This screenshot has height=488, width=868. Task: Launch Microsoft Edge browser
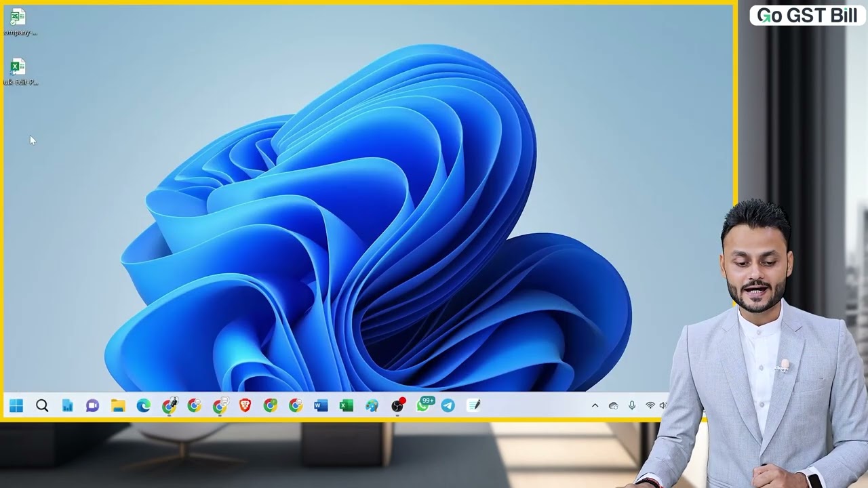click(144, 405)
